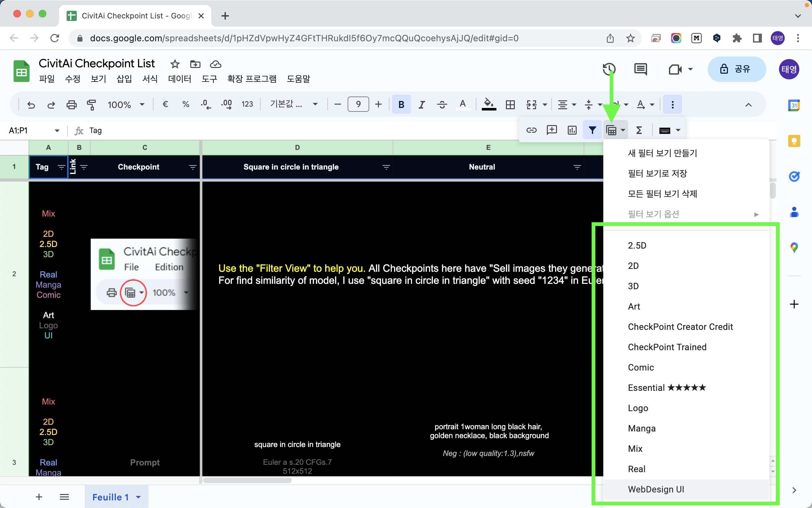Format as percent

point(186,104)
